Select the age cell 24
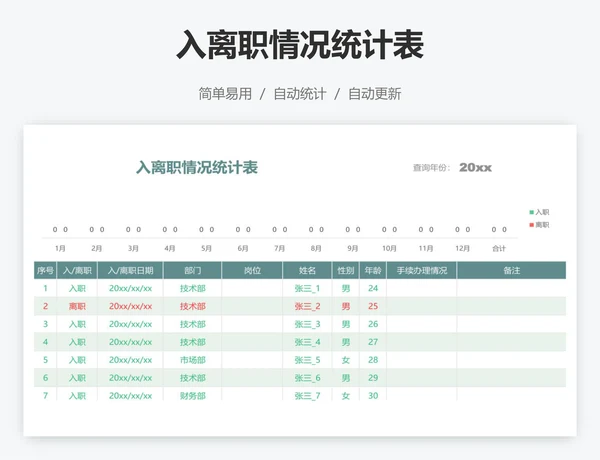 pyautogui.click(x=373, y=288)
